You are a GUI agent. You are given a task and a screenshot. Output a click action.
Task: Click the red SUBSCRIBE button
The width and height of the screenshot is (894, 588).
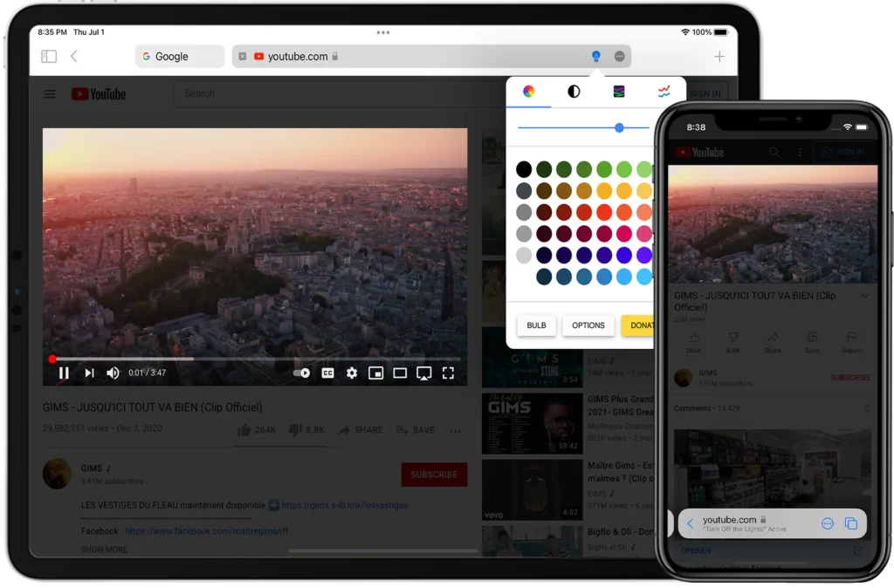tap(434, 475)
